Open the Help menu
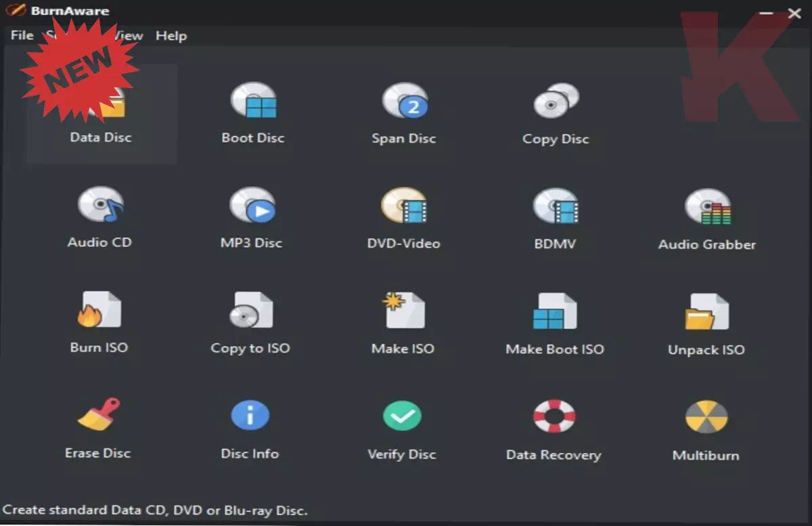812x526 pixels. click(x=171, y=36)
